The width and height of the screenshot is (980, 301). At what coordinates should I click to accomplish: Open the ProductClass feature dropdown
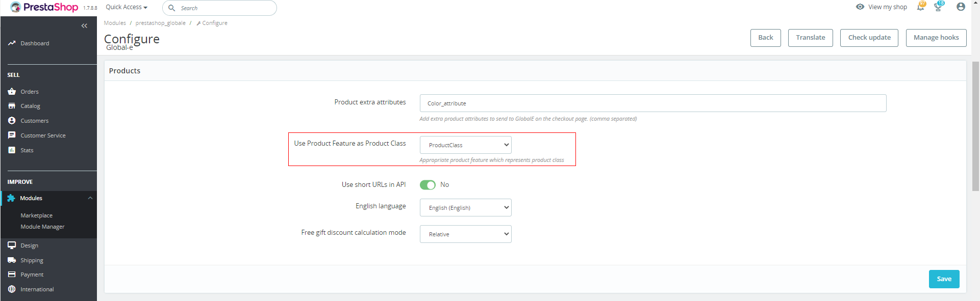coord(465,145)
